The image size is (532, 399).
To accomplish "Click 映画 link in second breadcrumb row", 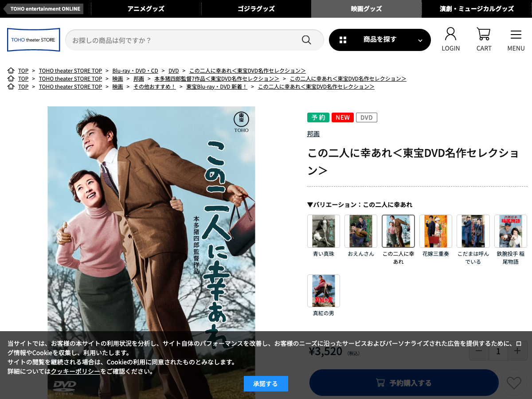I will 117,79.
